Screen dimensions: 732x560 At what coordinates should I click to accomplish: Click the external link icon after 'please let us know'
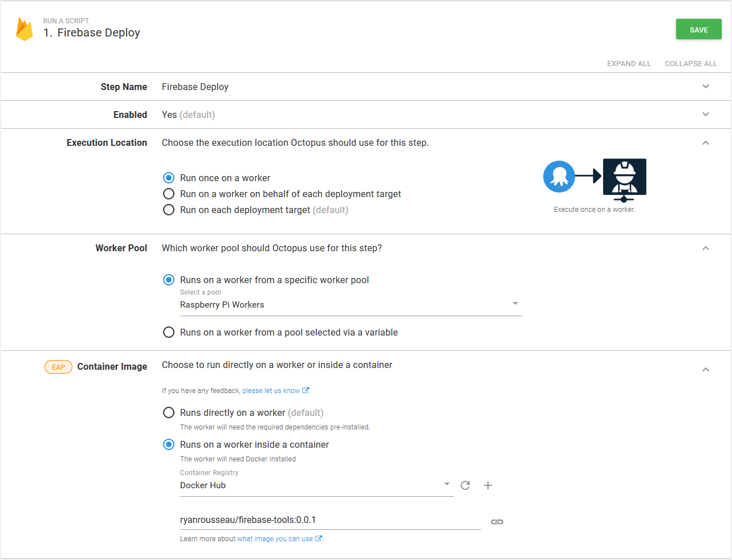[306, 390]
